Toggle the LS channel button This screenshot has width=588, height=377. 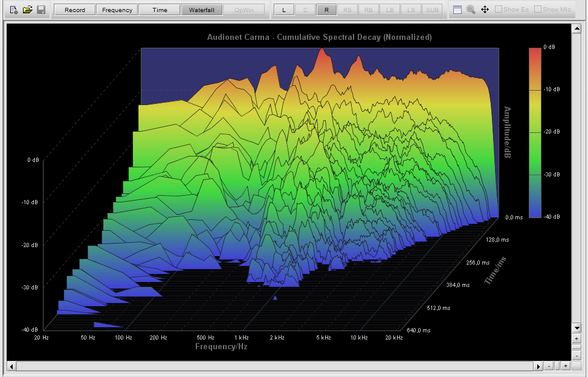click(x=411, y=10)
